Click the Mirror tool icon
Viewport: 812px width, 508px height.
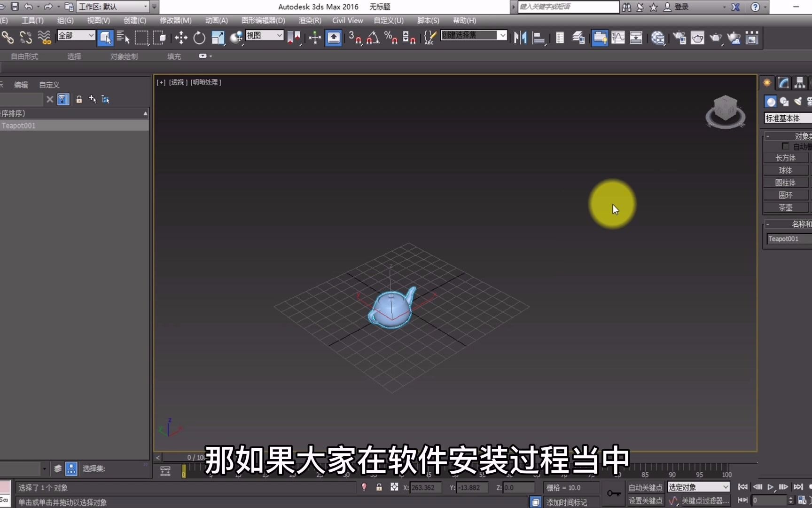(520, 38)
